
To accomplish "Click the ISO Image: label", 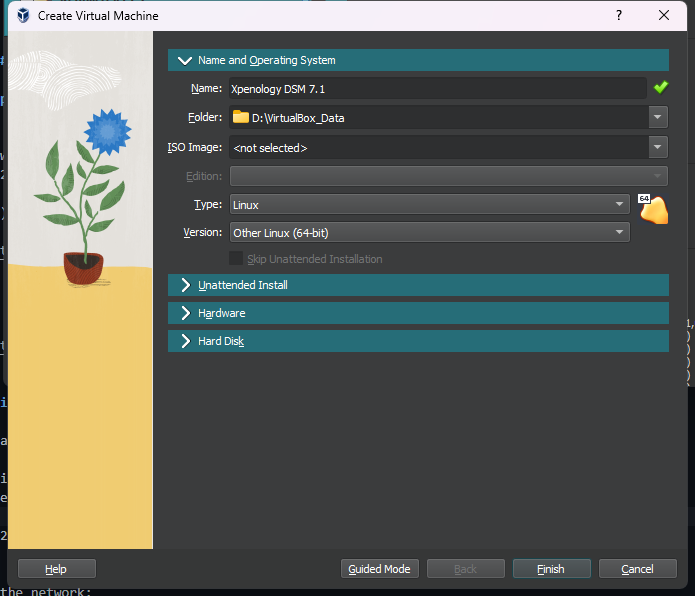I will click(195, 147).
